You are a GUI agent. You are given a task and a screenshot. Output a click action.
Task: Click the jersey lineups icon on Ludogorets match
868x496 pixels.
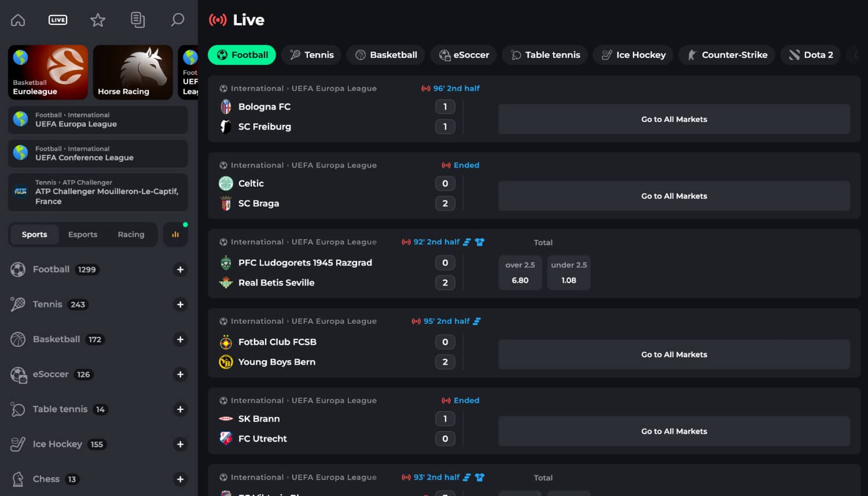(x=480, y=242)
